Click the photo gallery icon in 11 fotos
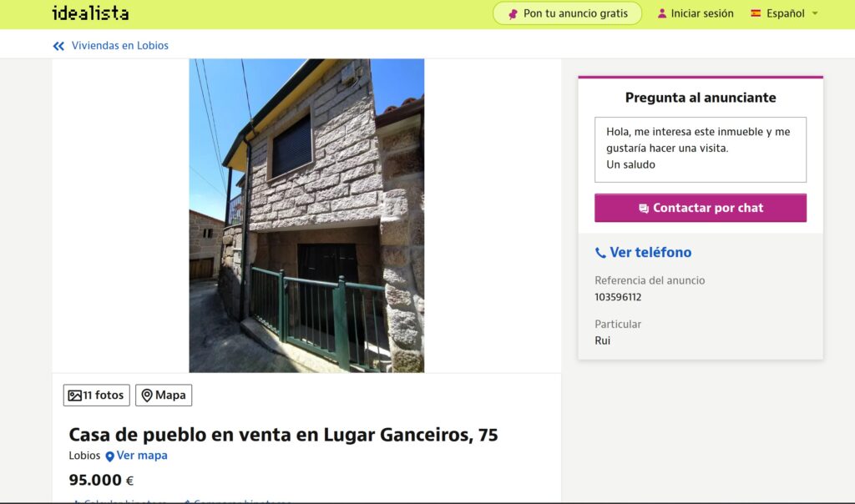 [74, 396]
